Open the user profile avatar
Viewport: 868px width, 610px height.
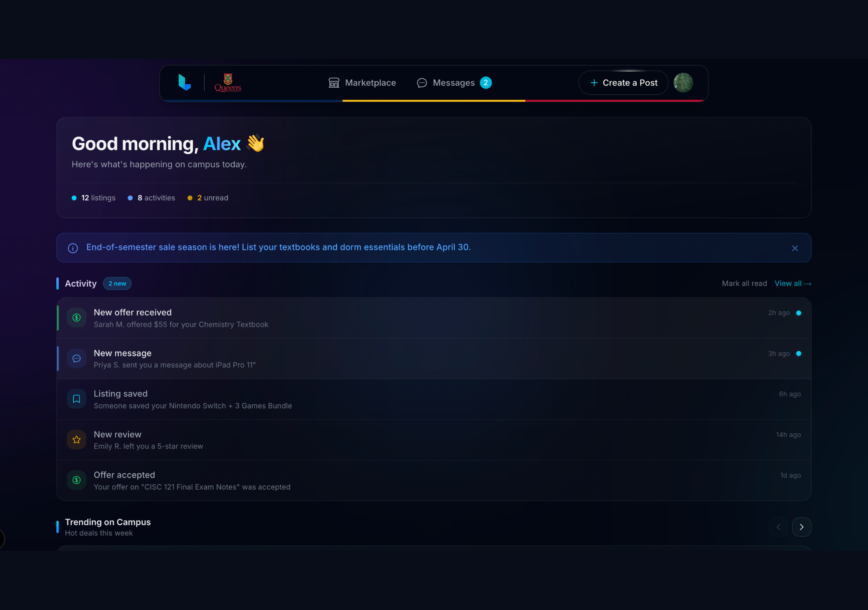coord(683,83)
